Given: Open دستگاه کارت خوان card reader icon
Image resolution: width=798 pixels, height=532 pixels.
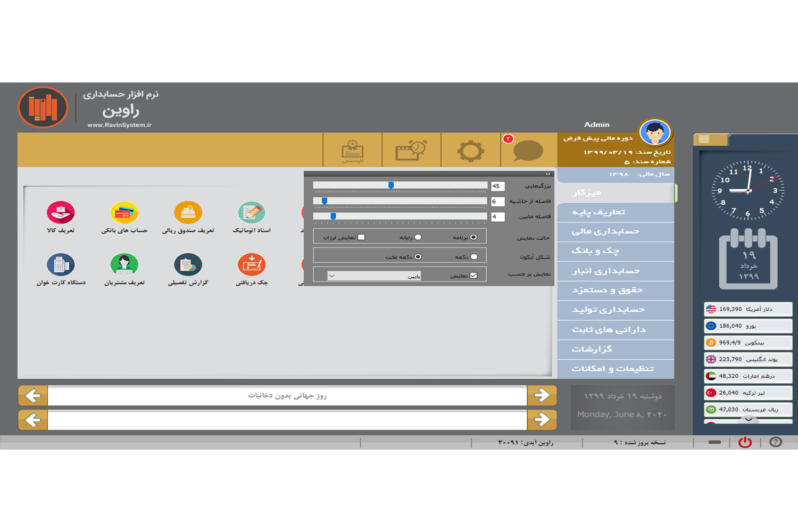Looking at the screenshot, I should pos(61,265).
